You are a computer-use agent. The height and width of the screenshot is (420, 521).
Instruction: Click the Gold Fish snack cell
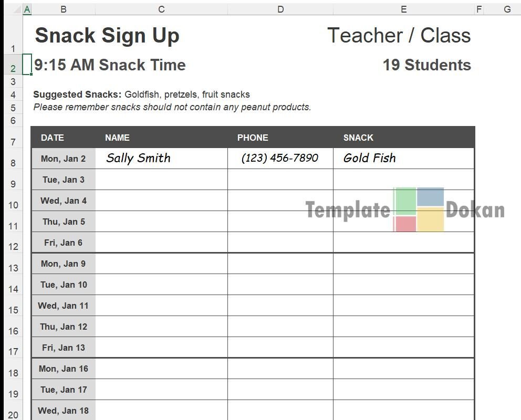pyautogui.click(x=403, y=158)
